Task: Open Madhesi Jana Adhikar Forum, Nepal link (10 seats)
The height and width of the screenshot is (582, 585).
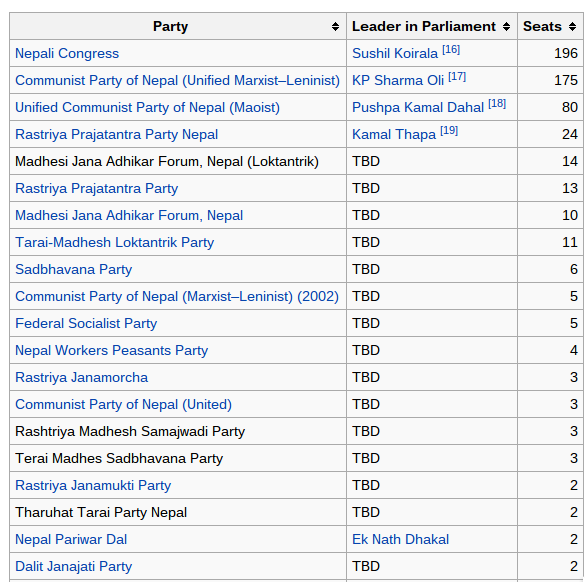Action: (x=129, y=215)
